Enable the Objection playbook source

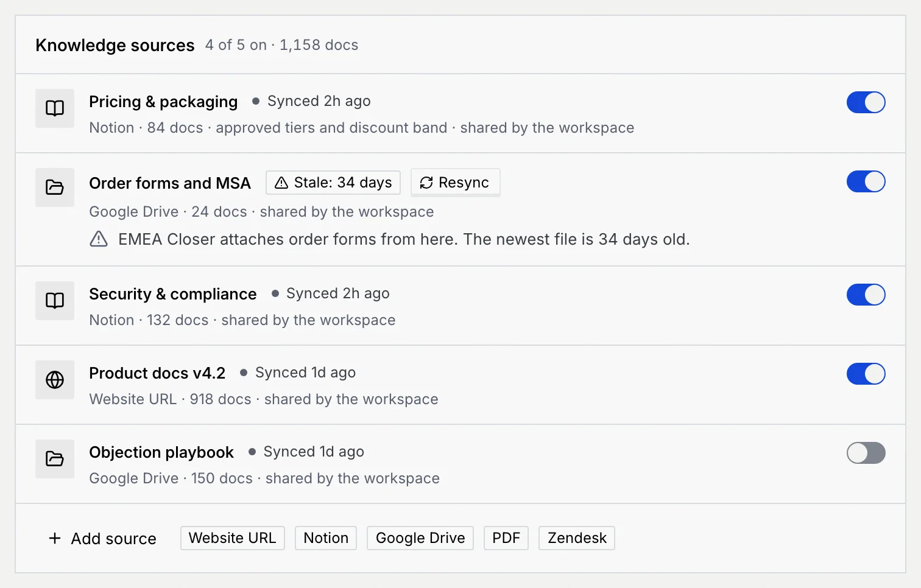point(866,453)
